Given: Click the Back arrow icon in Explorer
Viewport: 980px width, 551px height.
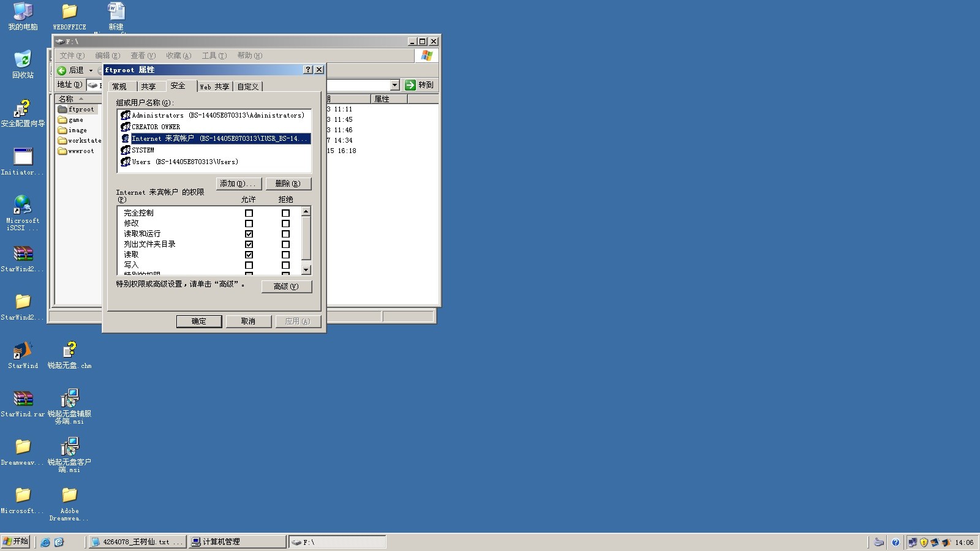Looking at the screenshot, I should [62, 70].
